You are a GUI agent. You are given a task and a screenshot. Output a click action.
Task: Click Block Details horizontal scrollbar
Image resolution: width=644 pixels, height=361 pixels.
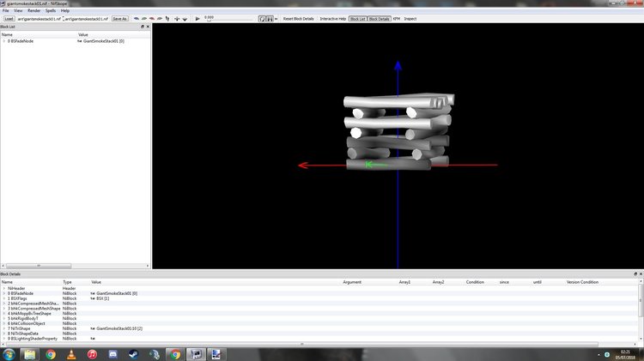pos(302,344)
